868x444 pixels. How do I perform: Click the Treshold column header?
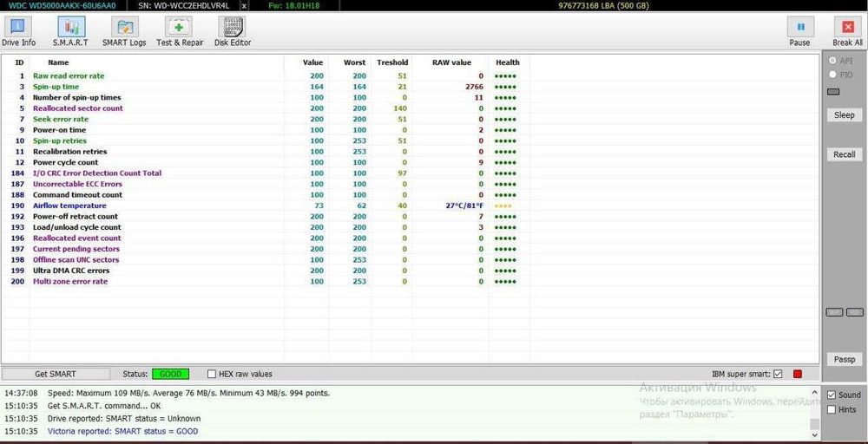coord(392,62)
